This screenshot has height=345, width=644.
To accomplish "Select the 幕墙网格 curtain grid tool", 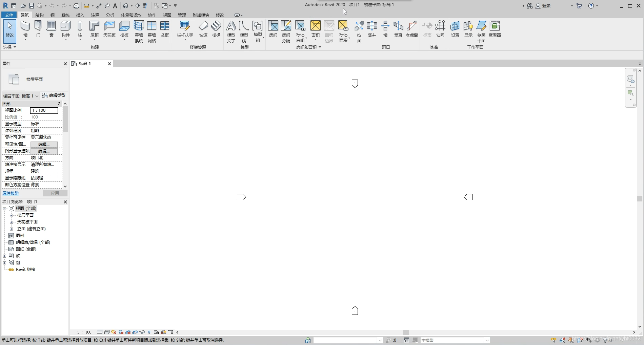I will tap(152, 31).
